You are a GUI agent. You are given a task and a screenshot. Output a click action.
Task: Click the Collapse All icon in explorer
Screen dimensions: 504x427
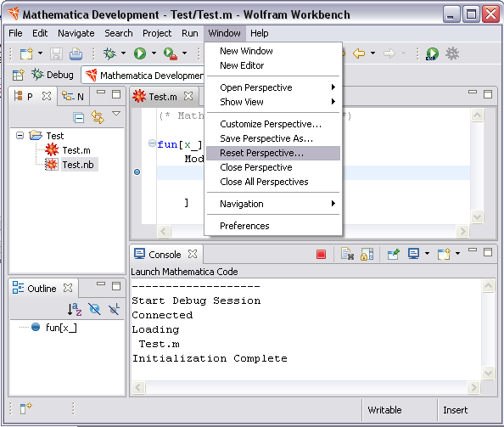(78, 118)
